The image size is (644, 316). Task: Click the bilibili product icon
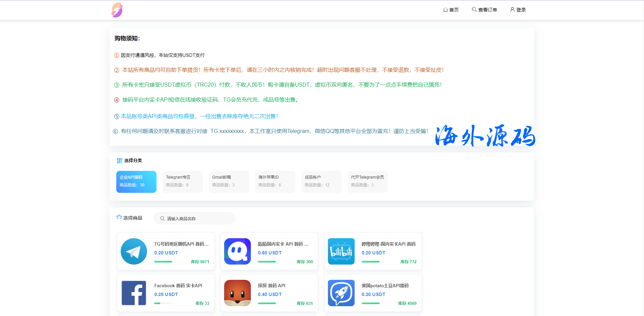click(x=341, y=251)
